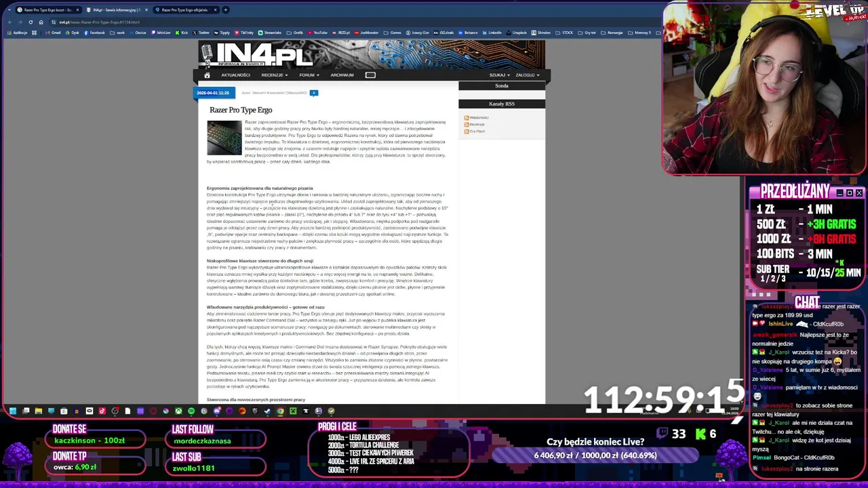Open the Games bookmarks folder
This screenshot has height=488, width=868.
coord(392,33)
